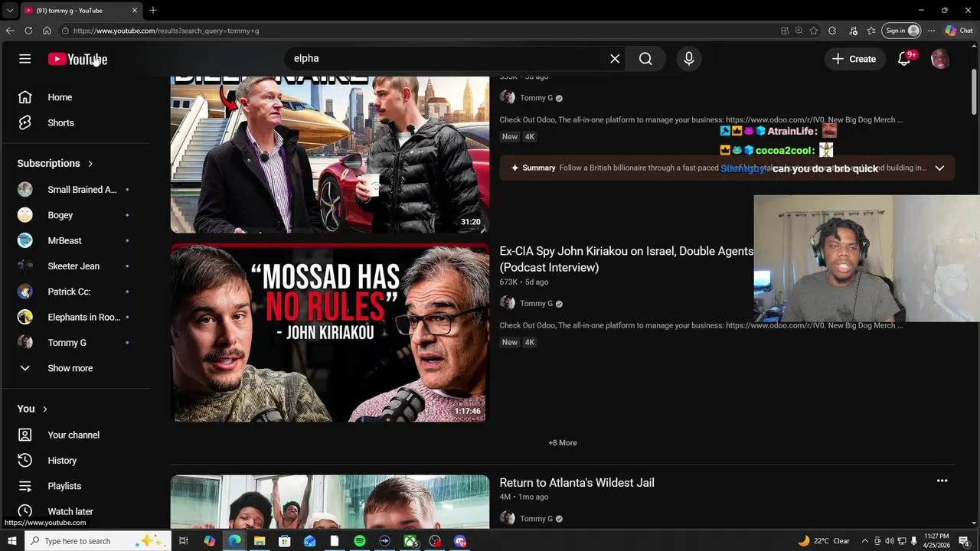The width and height of the screenshot is (980, 551).
Task: Click the browser home icon
Action: point(47,31)
